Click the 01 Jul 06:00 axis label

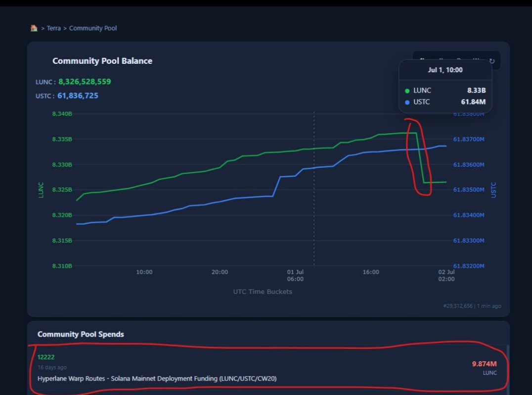click(295, 275)
